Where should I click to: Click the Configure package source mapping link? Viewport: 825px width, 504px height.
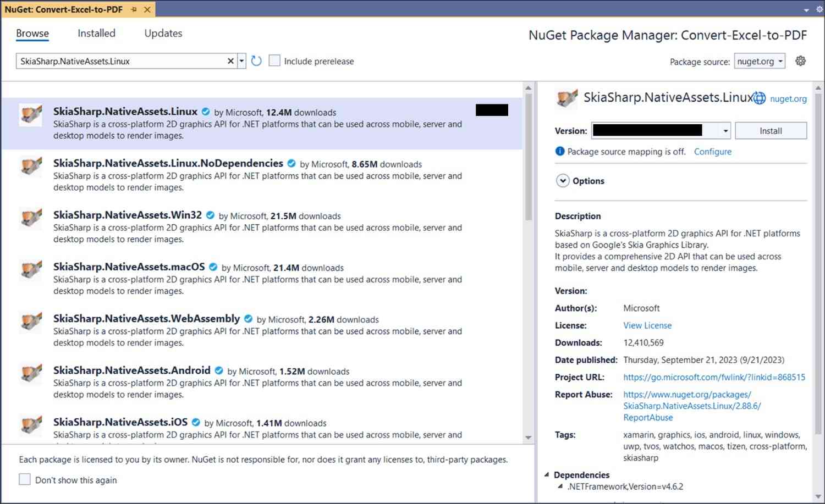click(x=712, y=152)
